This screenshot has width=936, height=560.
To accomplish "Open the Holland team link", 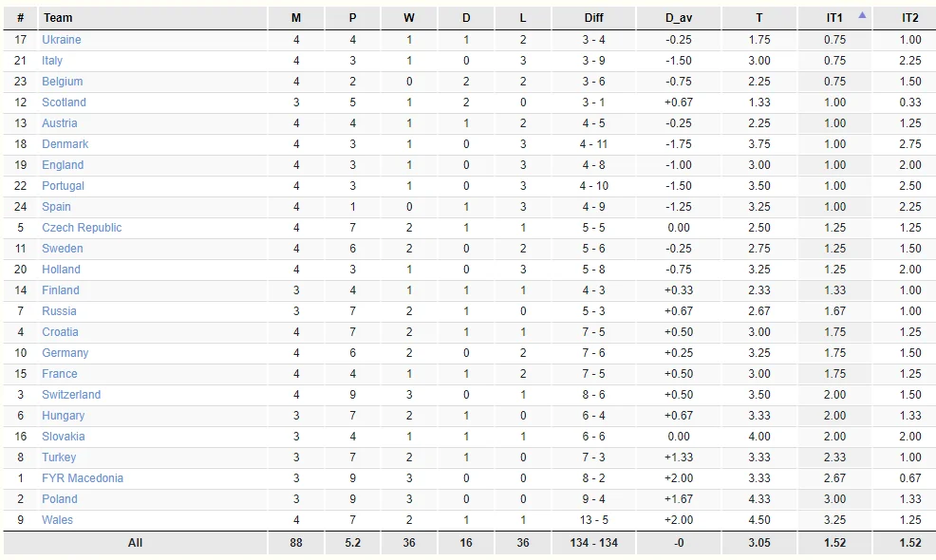I will (x=61, y=270).
